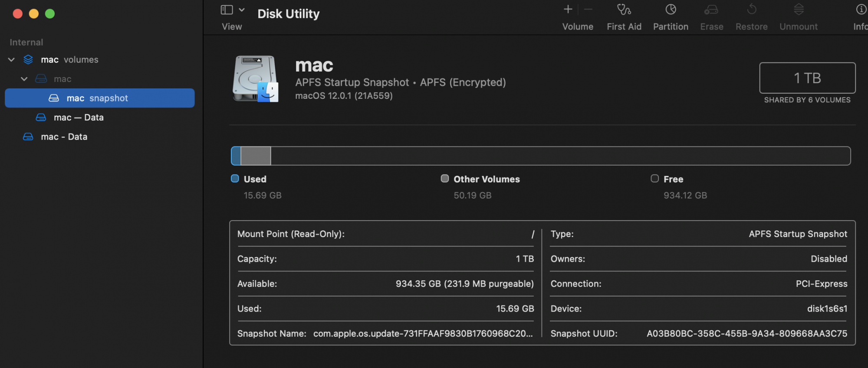Click the Capacity '1 TB' table value

pyautogui.click(x=525, y=259)
